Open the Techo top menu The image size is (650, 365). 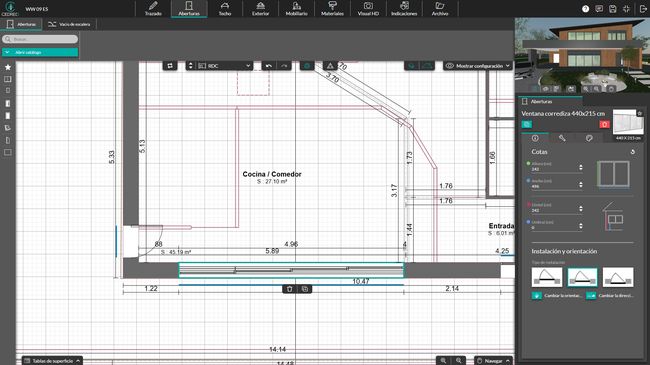coord(225,9)
